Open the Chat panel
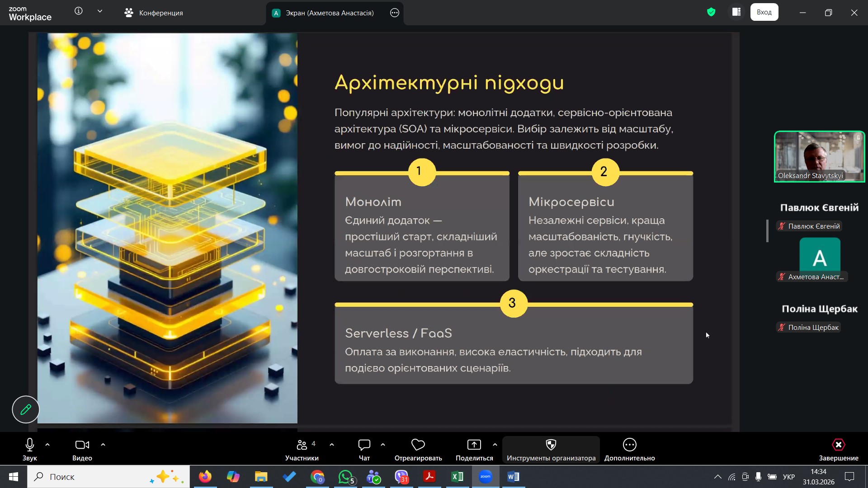Screen dimensions: 868x488 click(364, 445)
